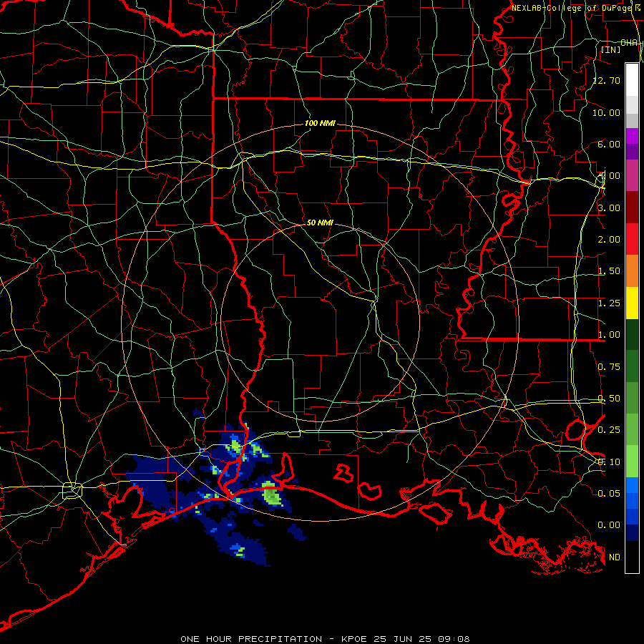
Task: Click the '0.05' legend value
Action: pyautogui.click(x=609, y=493)
